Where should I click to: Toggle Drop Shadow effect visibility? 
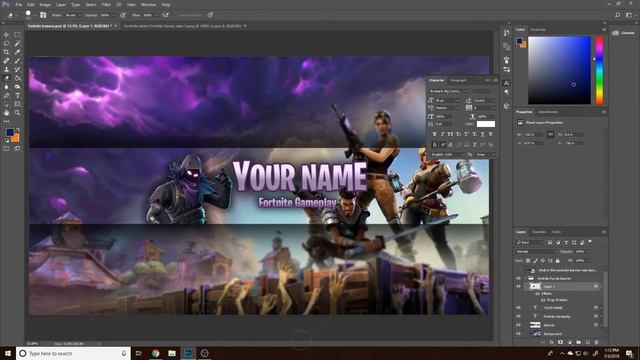[543, 300]
